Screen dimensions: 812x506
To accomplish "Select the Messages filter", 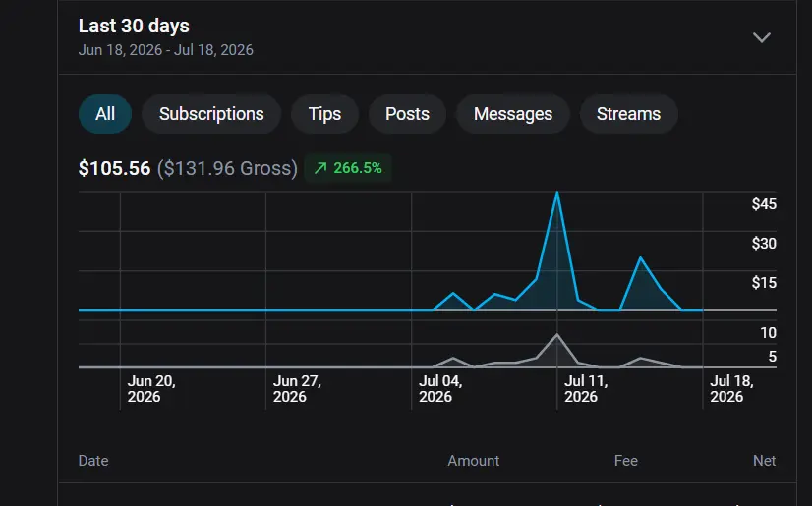I will pos(513,114).
